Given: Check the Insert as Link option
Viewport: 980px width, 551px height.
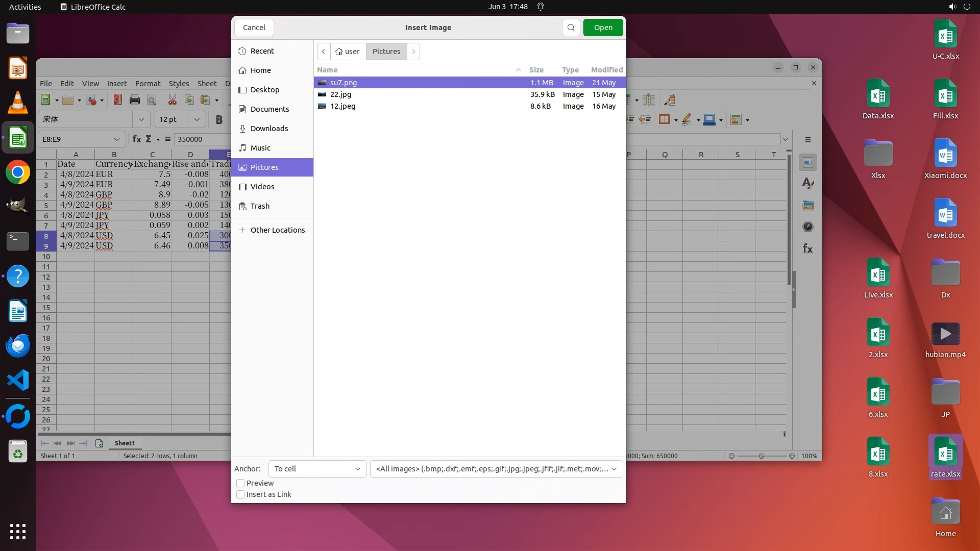Looking at the screenshot, I should click(x=240, y=494).
